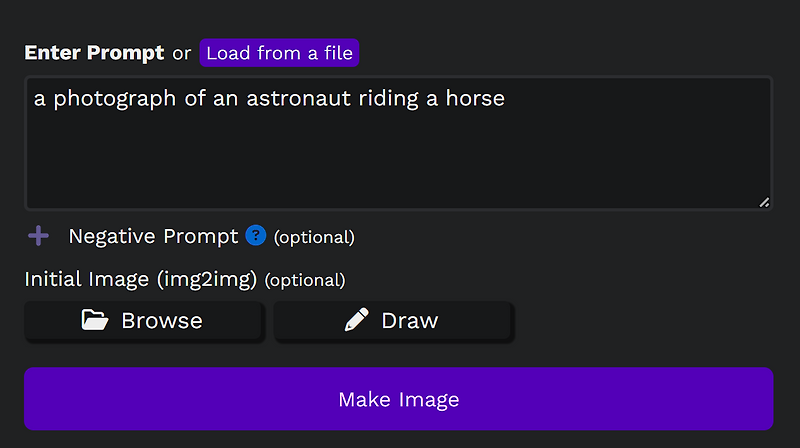The height and width of the screenshot is (448, 800).
Task: Click the prompt box resize grip icon
Action: (x=764, y=203)
